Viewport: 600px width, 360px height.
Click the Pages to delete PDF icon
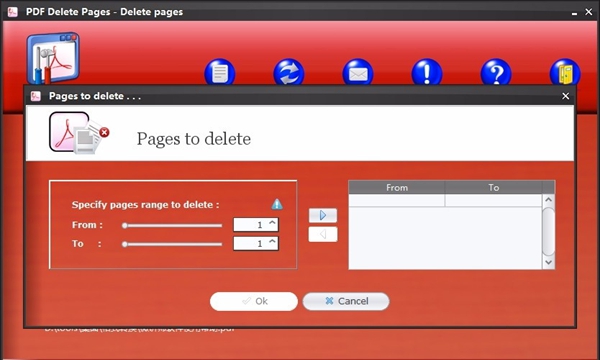79,133
